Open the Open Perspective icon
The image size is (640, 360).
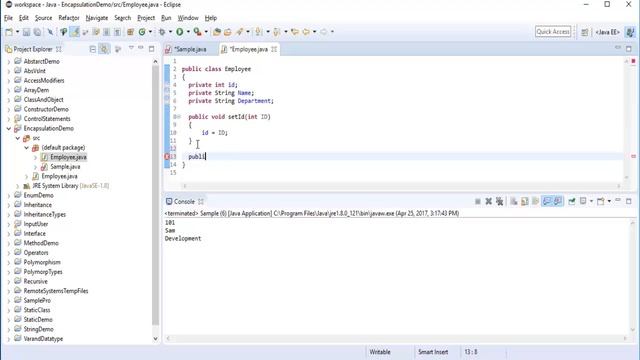[x=584, y=32]
